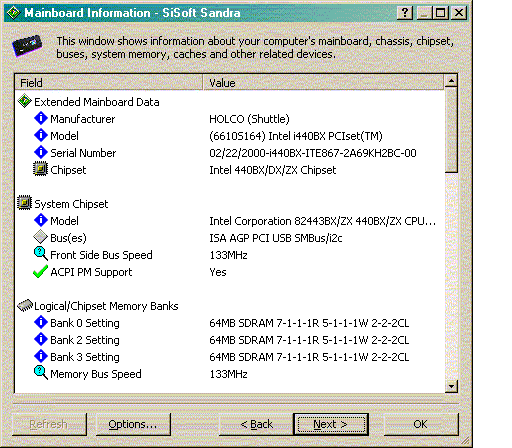The height and width of the screenshot is (448, 512).
Task: Select the Bus(es) row label
Action: point(68,238)
